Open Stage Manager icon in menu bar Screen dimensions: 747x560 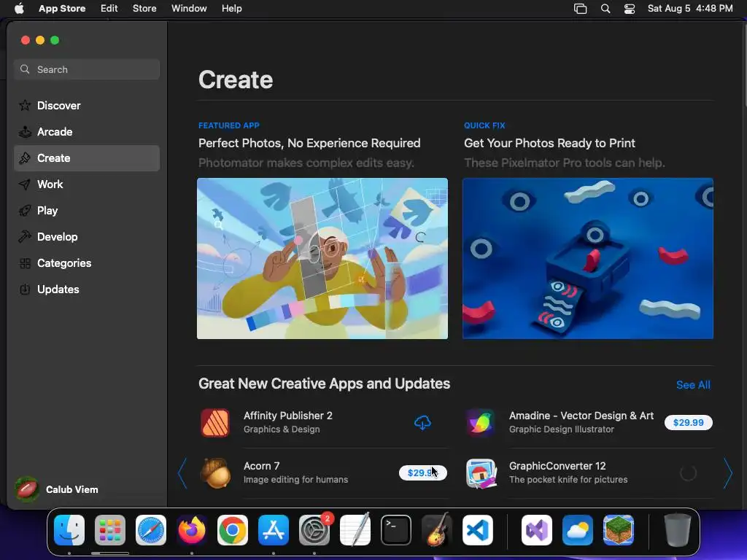point(580,9)
